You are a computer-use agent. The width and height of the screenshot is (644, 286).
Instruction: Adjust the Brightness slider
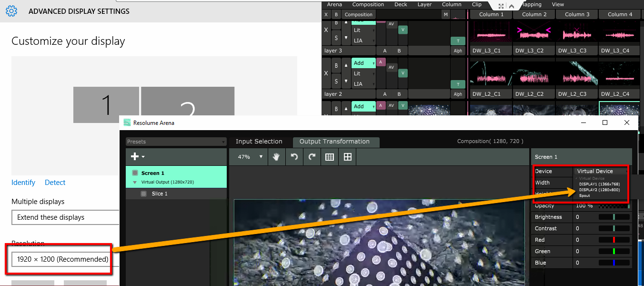614,217
